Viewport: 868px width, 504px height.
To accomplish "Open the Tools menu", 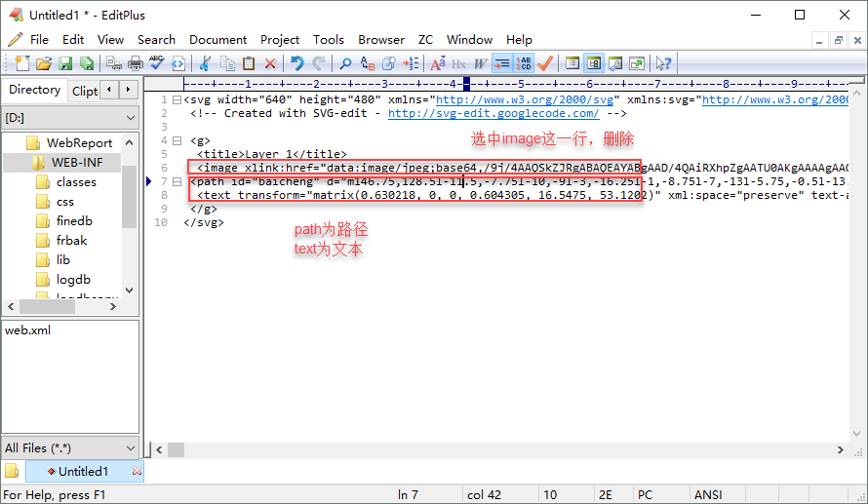I will point(329,40).
